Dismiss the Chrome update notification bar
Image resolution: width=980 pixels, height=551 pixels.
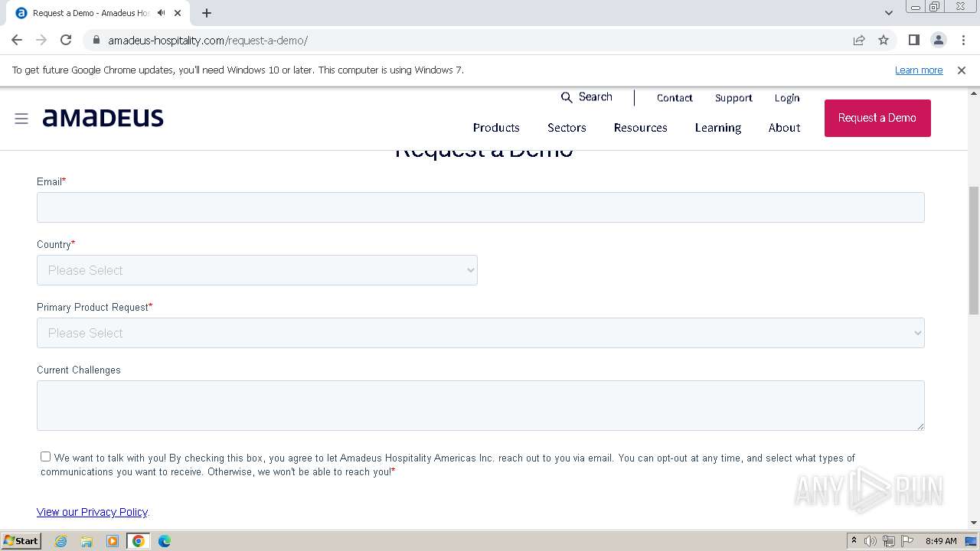click(x=962, y=70)
